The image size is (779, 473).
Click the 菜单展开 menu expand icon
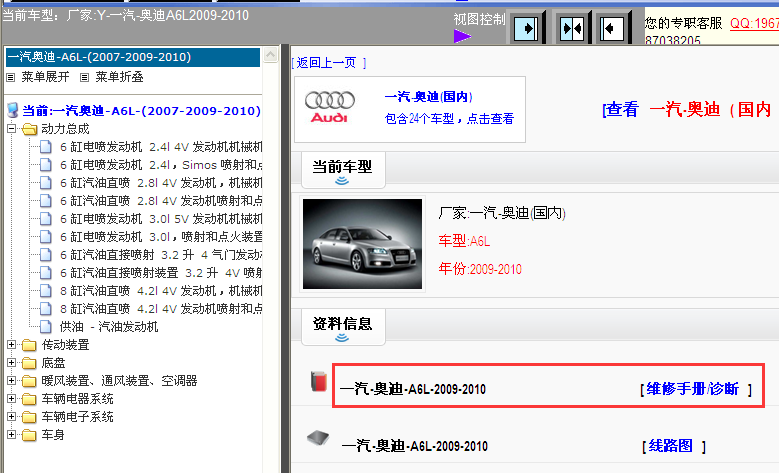click(x=10, y=77)
